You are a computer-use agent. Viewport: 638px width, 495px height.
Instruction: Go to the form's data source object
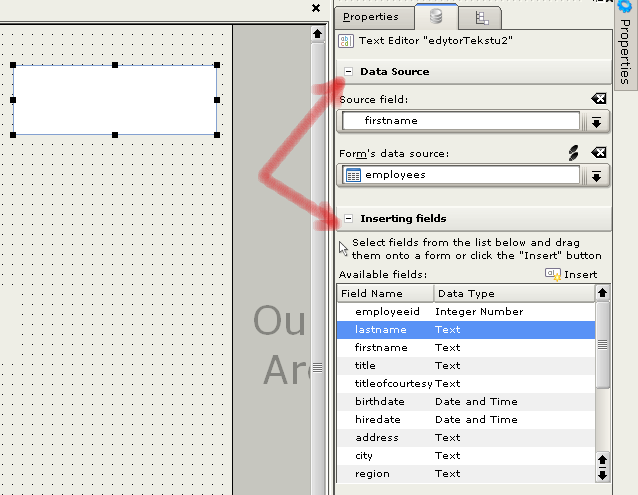tap(574, 153)
